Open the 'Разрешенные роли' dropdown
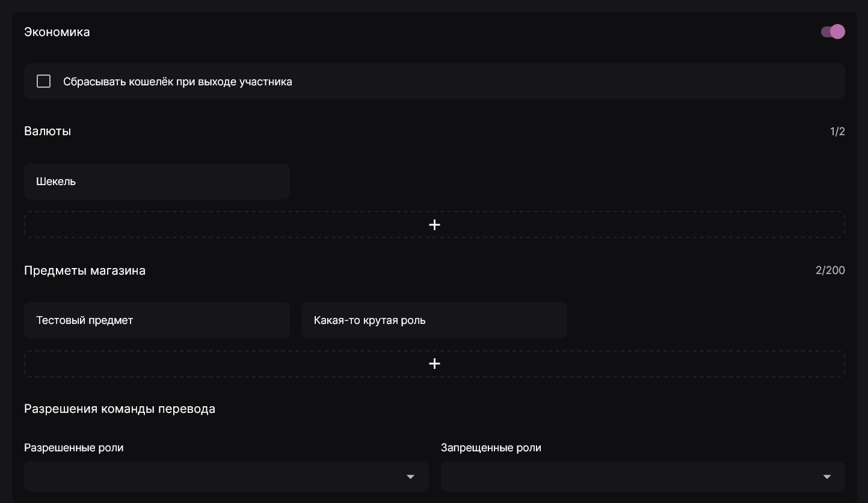Image resolution: width=868 pixels, height=503 pixels. click(x=226, y=477)
